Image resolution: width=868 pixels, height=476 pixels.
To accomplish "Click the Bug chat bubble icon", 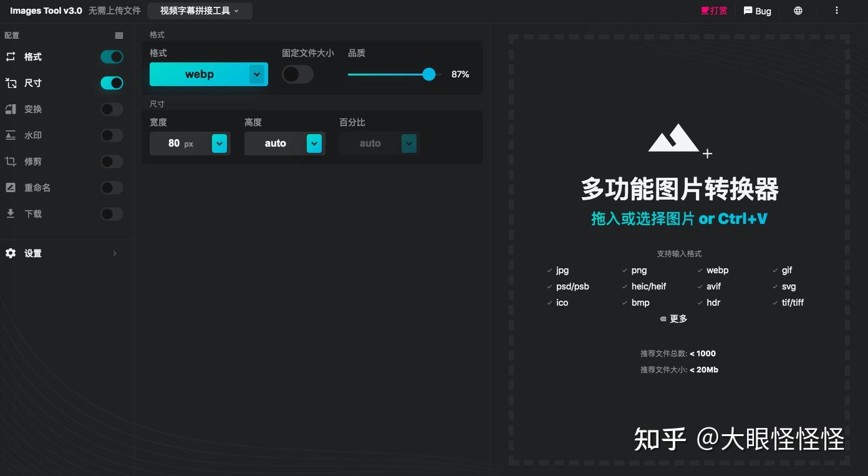I will [748, 11].
